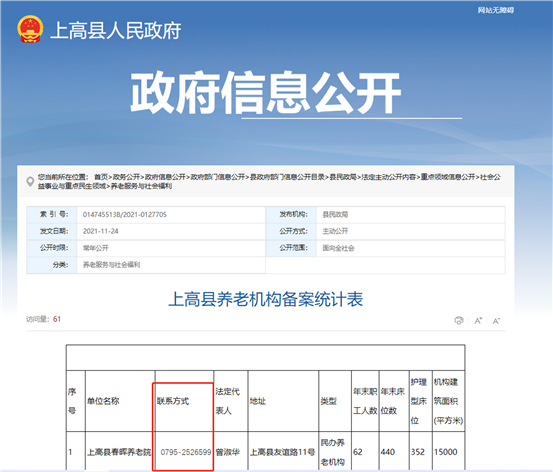
Task: Click phone number 0795-2526599 cell
Action: [184, 452]
